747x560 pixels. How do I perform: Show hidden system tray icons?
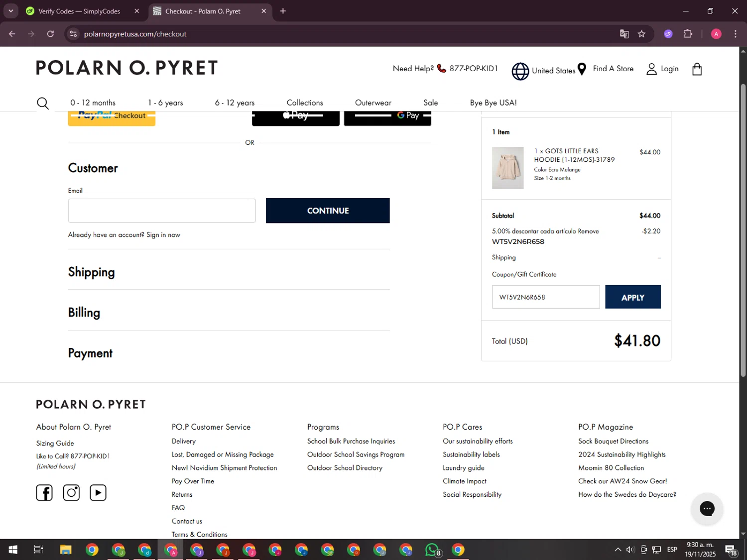(618, 550)
